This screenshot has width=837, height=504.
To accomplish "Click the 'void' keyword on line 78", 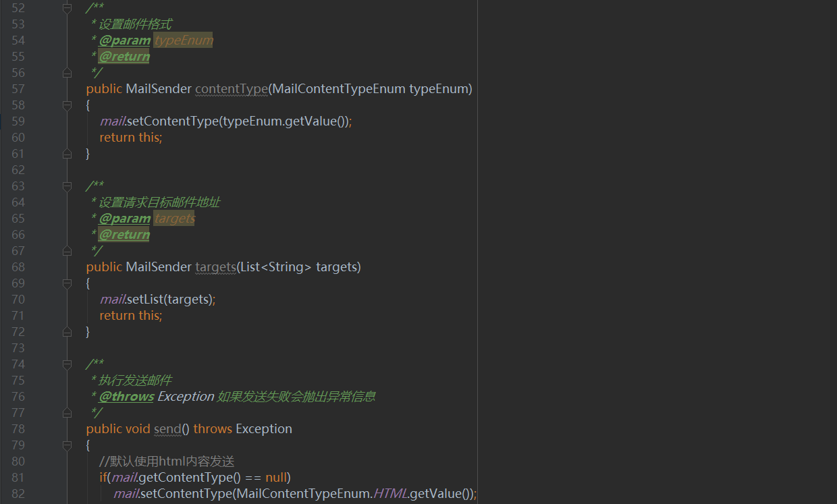I will [138, 429].
